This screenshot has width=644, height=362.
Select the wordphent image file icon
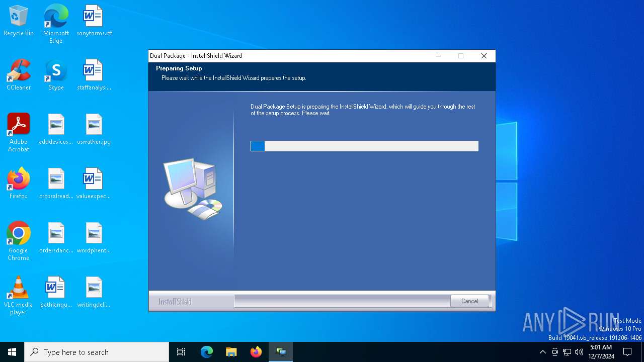pyautogui.click(x=94, y=238)
